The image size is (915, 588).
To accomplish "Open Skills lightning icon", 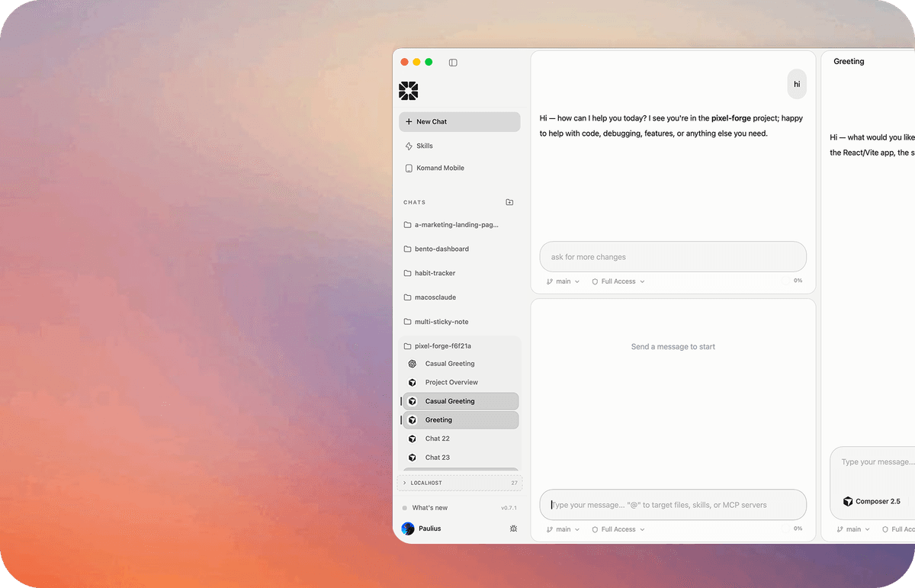I will 409,146.
